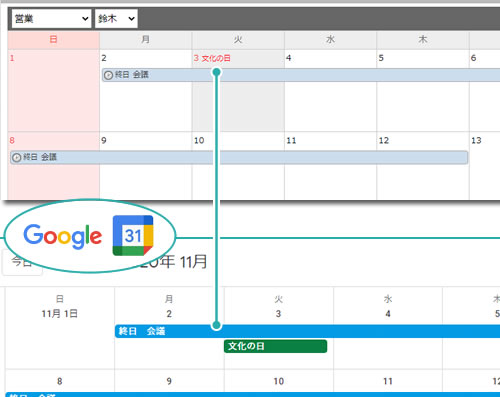Click the Google Calendar 31 icon
The image size is (500, 397).
point(133,236)
